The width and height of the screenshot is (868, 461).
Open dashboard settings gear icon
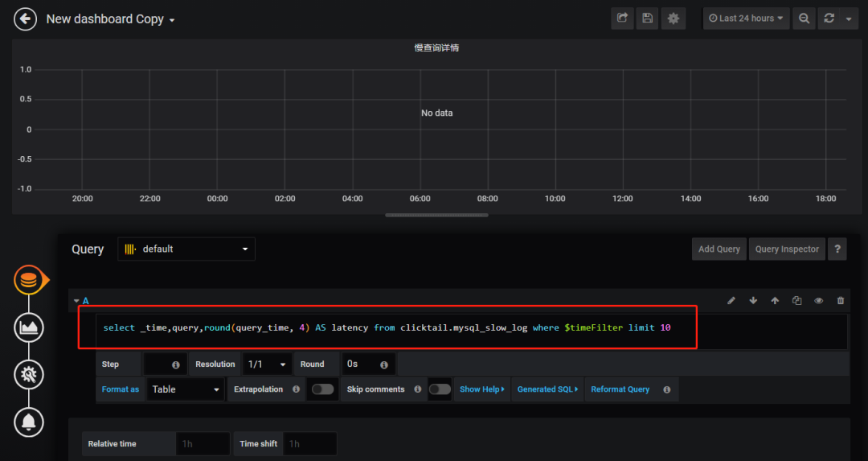point(674,19)
